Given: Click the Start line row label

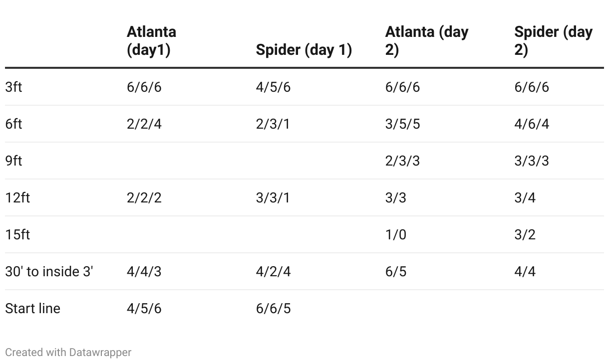Looking at the screenshot, I should pyautogui.click(x=32, y=308).
